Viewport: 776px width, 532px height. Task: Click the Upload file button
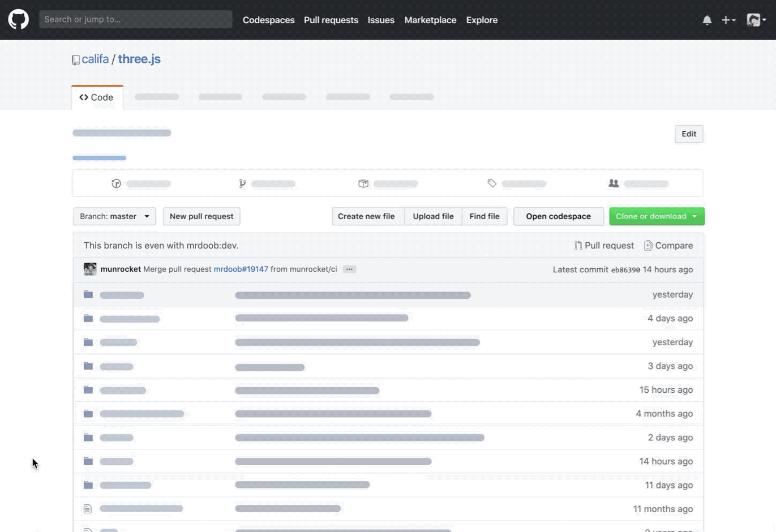click(434, 216)
